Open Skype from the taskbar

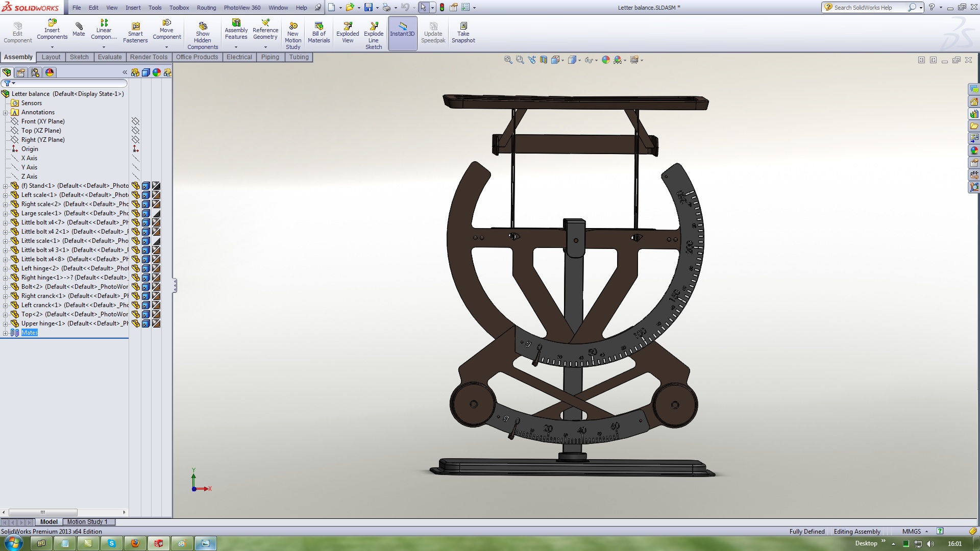tap(111, 543)
